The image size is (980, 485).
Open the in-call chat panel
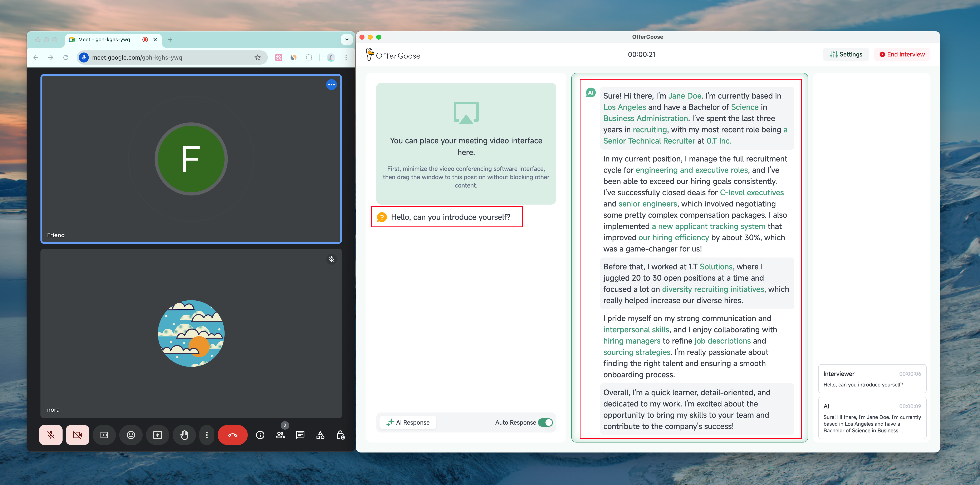(x=300, y=435)
